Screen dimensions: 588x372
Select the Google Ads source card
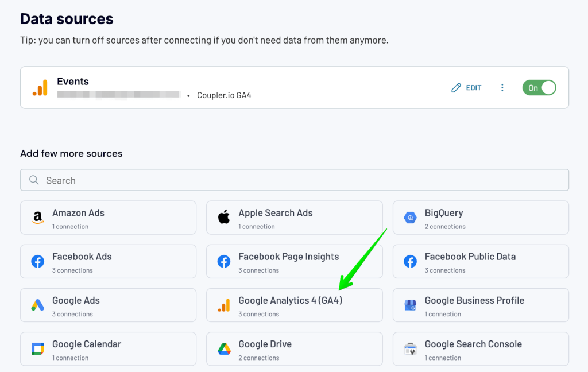click(x=108, y=305)
